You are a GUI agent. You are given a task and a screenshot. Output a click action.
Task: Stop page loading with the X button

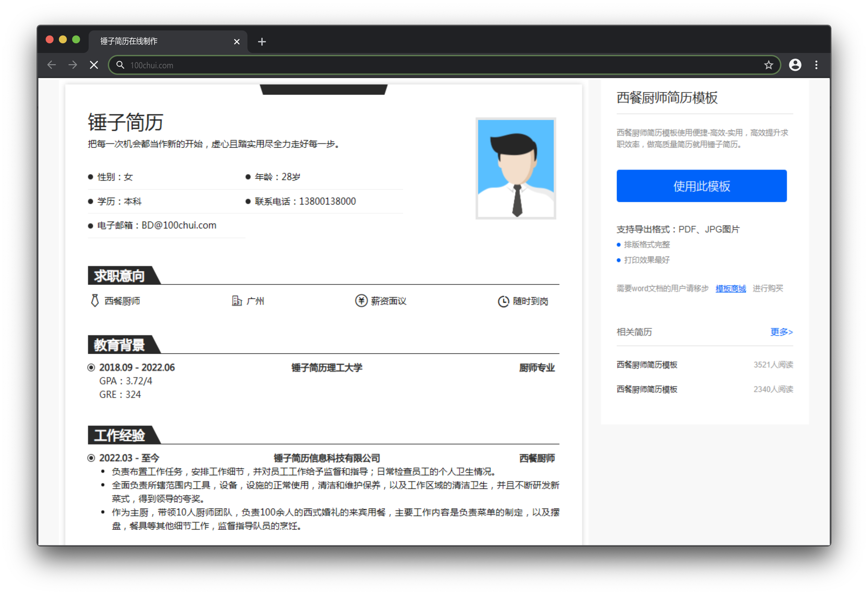pyautogui.click(x=94, y=65)
